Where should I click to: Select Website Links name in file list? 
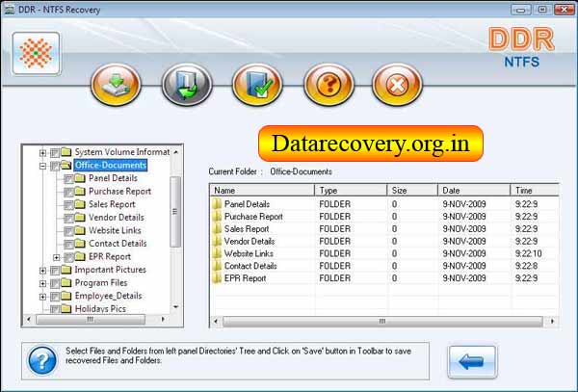[x=249, y=253]
